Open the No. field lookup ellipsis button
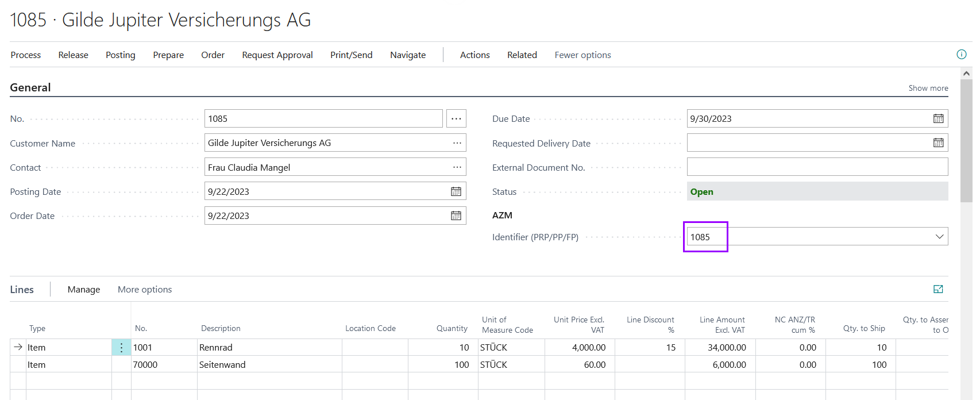 tap(456, 118)
